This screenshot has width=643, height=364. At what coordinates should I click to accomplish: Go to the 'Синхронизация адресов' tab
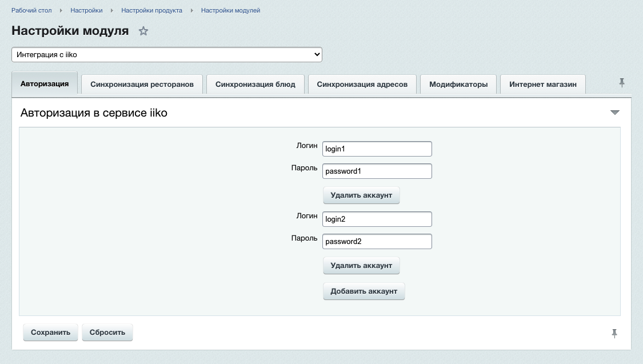point(362,84)
